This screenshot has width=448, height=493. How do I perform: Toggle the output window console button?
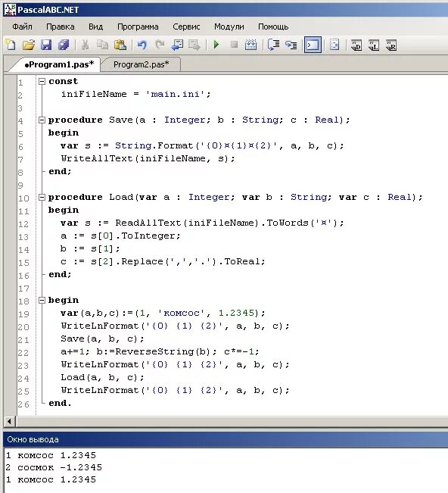point(313,45)
